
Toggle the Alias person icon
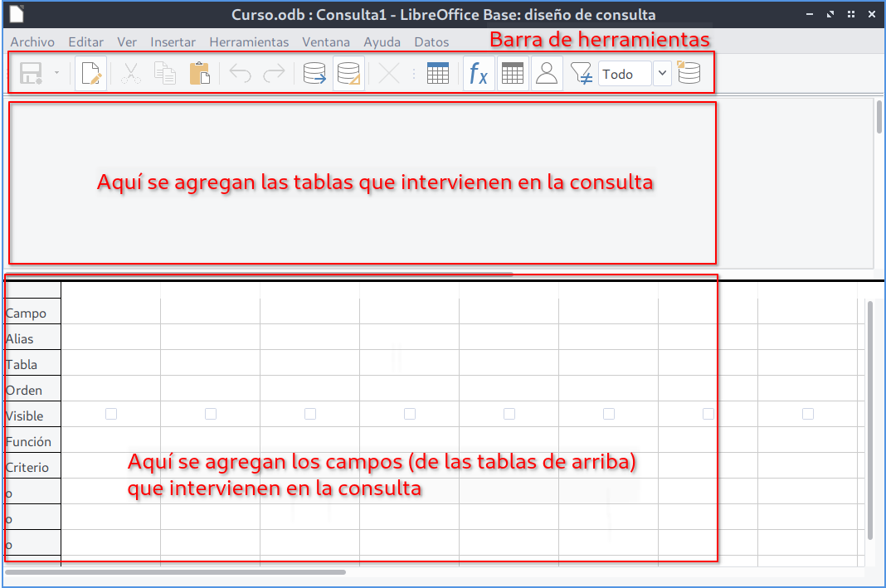click(x=547, y=74)
